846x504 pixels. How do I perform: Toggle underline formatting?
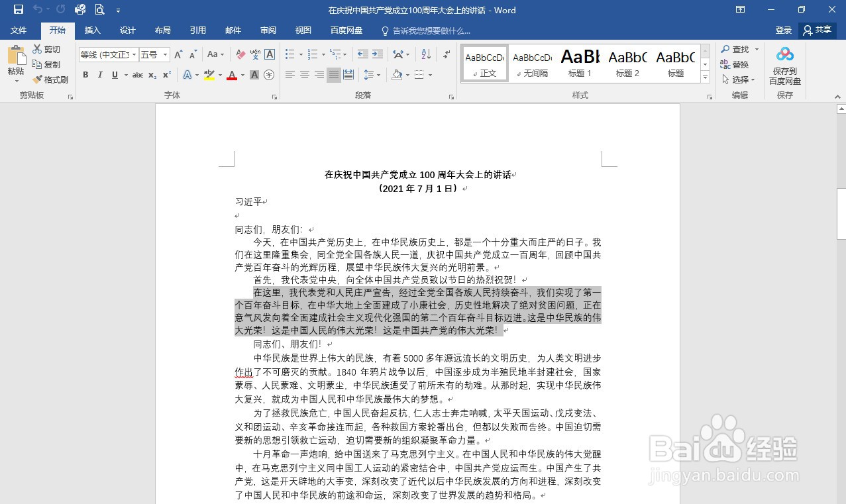click(115, 75)
